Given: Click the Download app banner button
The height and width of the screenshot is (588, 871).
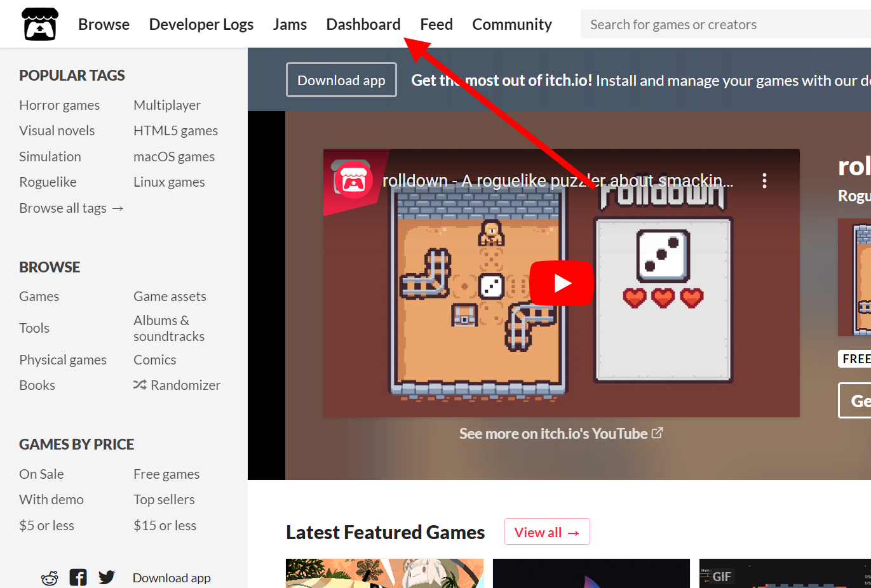Looking at the screenshot, I should [341, 80].
